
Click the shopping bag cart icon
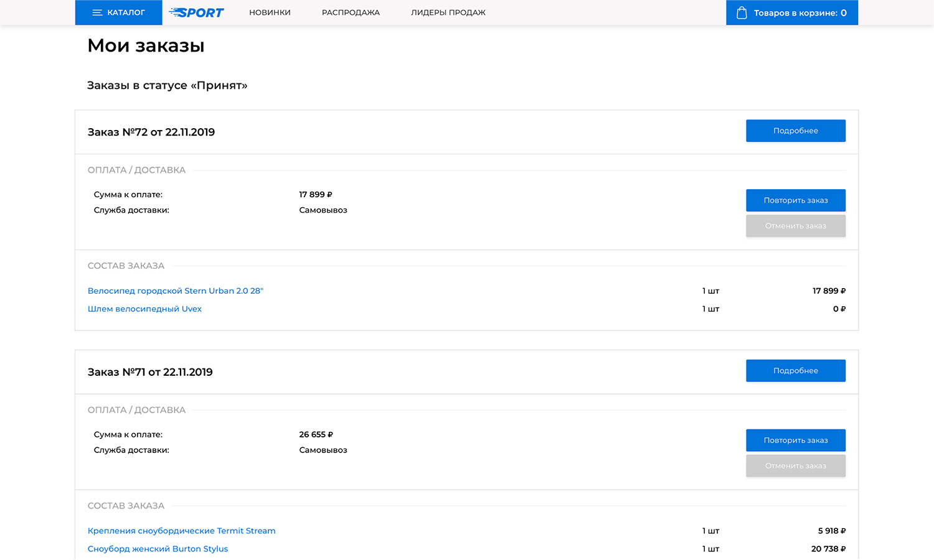point(742,12)
